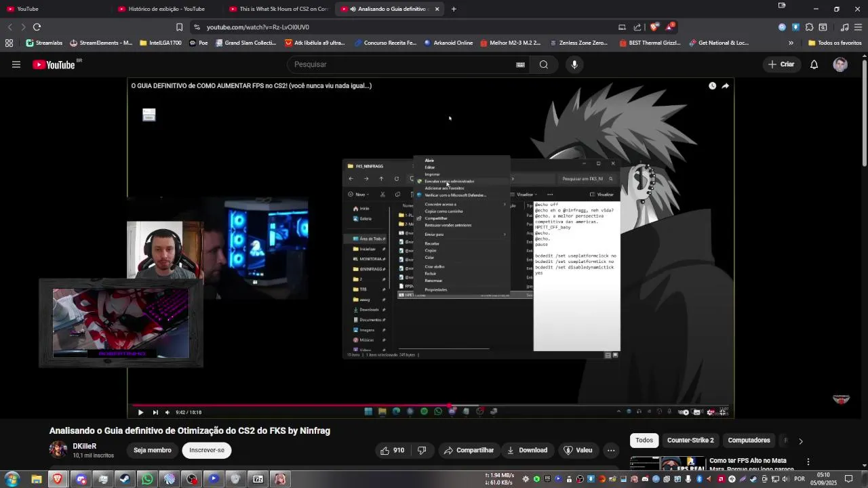The width and height of the screenshot is (868, 488).
Task: Click the browser address bar URL
Action: point(258,27)
